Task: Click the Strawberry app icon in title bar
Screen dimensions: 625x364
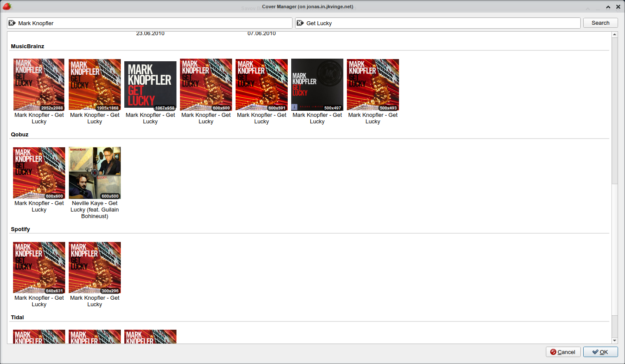Action: coord(7,7)
